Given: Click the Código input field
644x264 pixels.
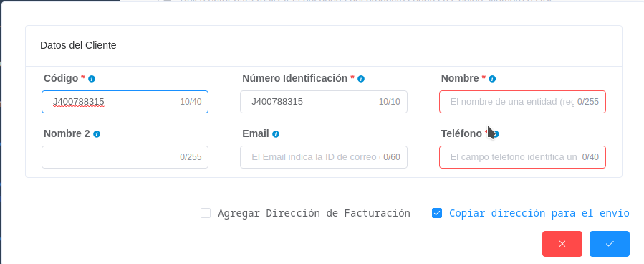Looking at the screenshot, I should (125, 102).
